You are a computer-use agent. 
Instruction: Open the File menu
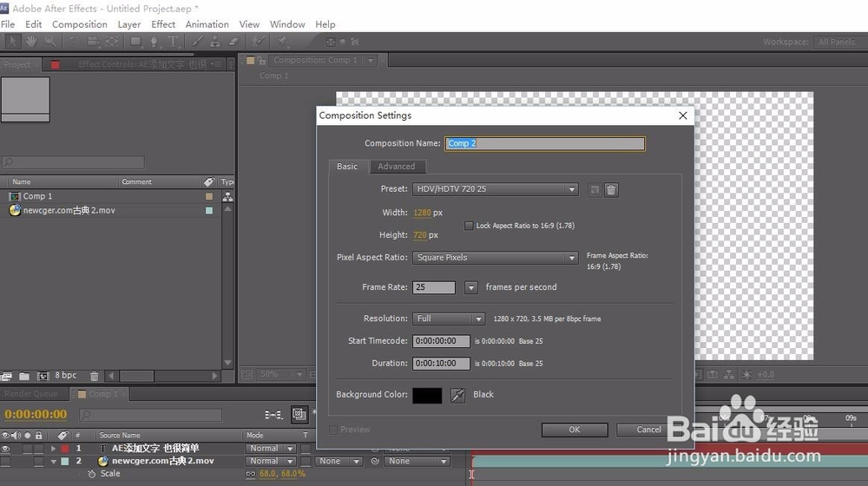coord(8,24)
